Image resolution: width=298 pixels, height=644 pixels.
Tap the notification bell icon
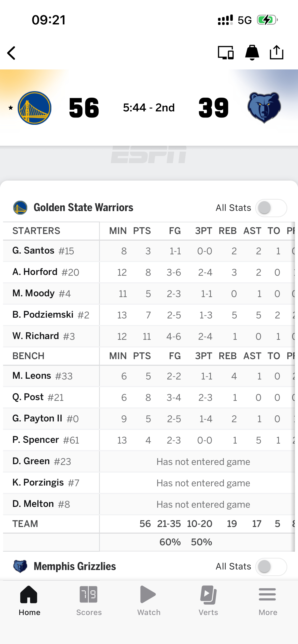[252, 53]
